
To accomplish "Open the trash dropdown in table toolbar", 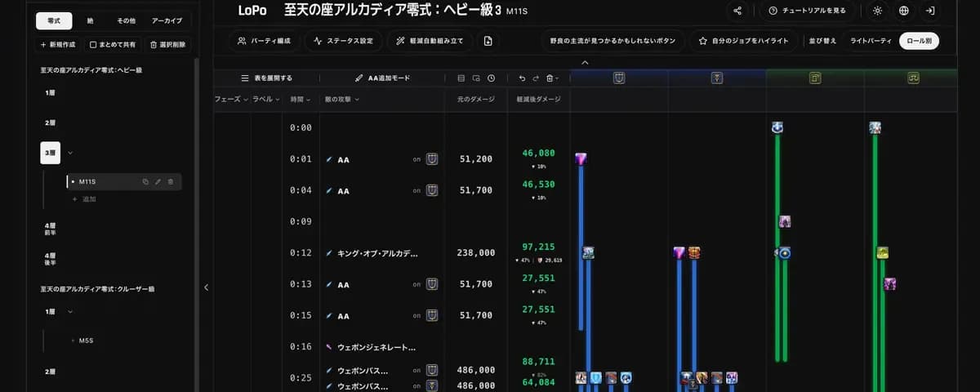I will click(x=552, y=78).
